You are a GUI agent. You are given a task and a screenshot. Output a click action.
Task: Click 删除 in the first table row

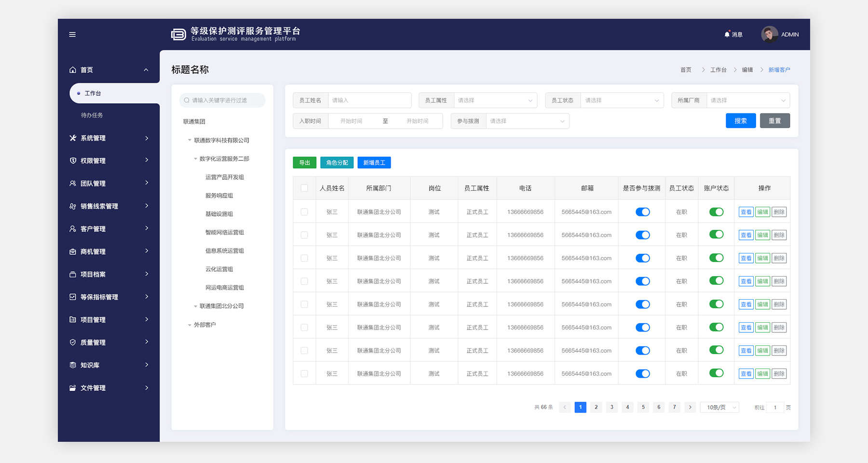click(x=779, y=212)
